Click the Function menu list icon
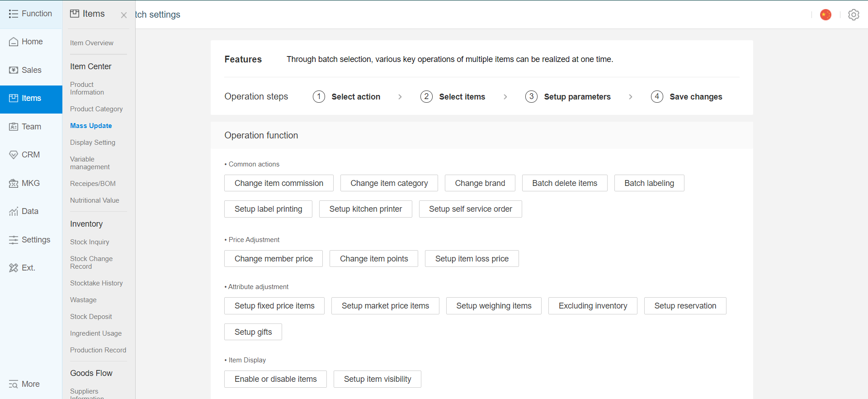868x399 pixels. 14,14
